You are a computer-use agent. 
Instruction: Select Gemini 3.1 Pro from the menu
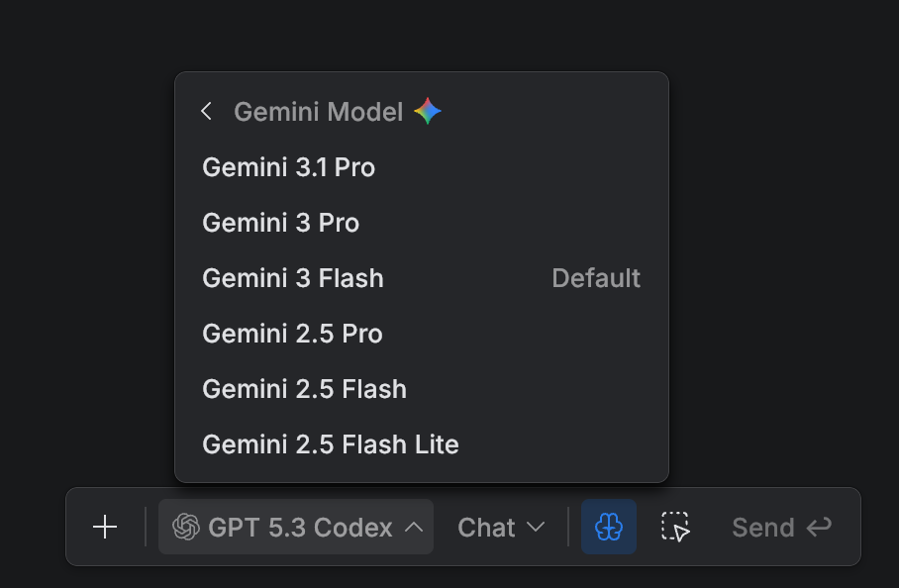tap(288, 167)
